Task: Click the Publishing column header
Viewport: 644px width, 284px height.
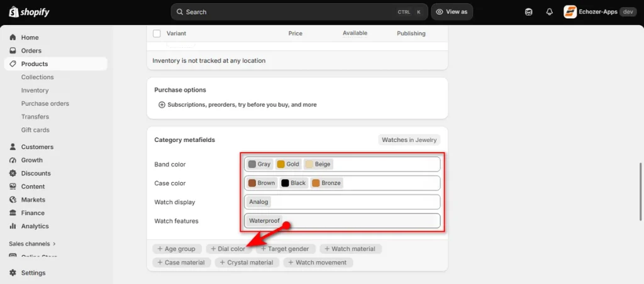Action: tap(411, 33)
